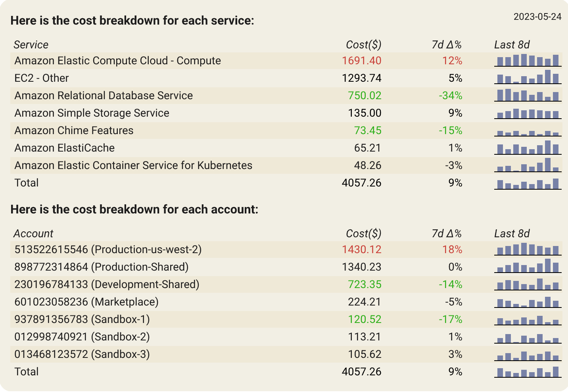
Task: Select account 513522615546 (Production-us-west-2)
Action: (108, 250)
